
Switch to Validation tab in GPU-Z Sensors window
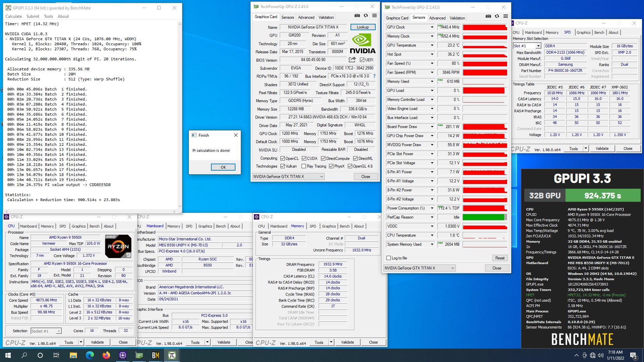click(x=457, y=18)
